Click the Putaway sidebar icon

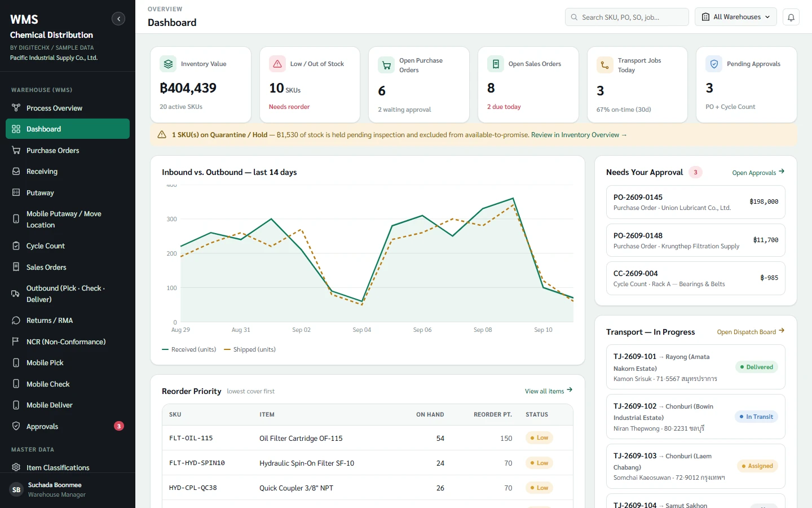pos(16,192)
